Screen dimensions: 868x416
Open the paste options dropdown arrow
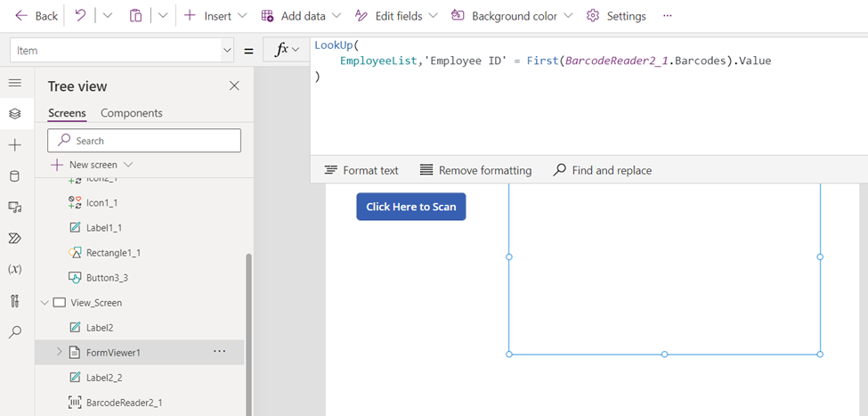coord(162,16)
